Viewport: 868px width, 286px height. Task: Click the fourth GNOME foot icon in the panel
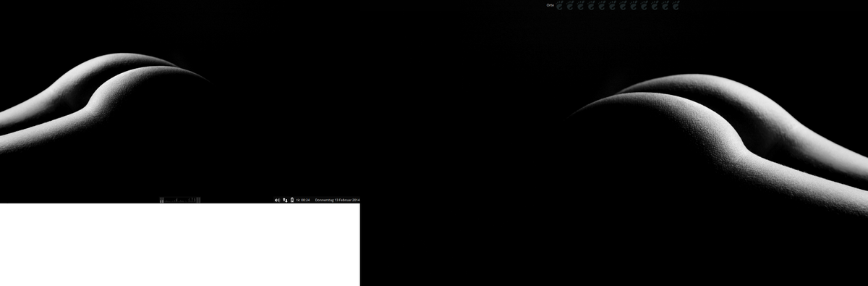(592, 5)
